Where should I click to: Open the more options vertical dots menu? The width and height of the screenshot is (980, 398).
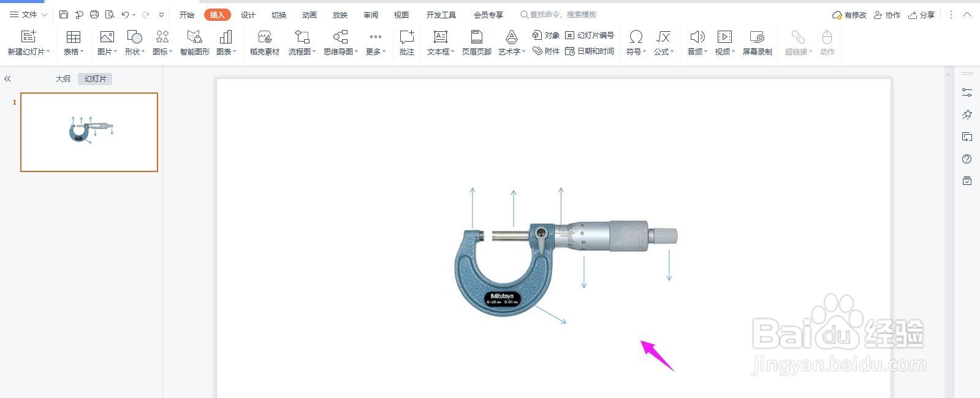pos(951,15)
